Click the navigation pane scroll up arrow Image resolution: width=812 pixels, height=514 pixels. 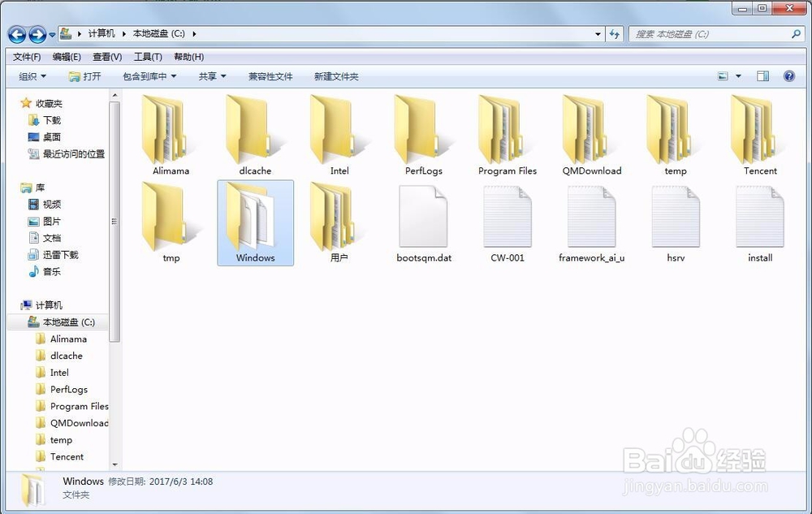click(x=115, y=95)
